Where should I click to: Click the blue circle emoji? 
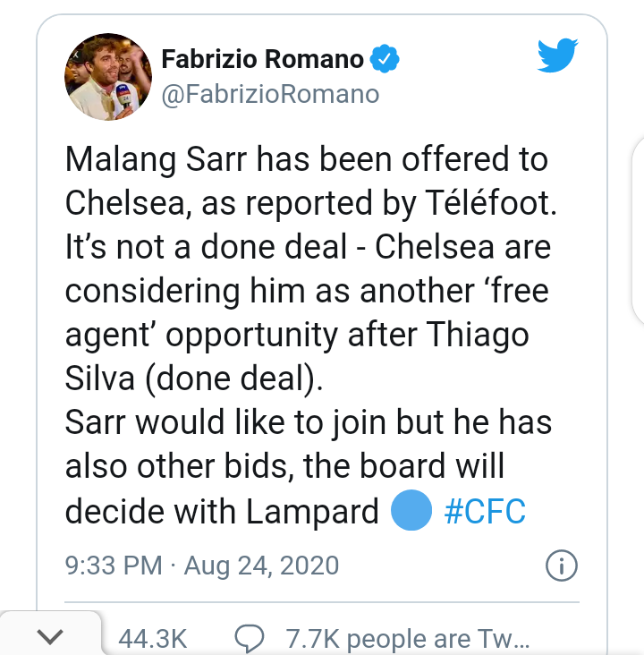point(411,512)
